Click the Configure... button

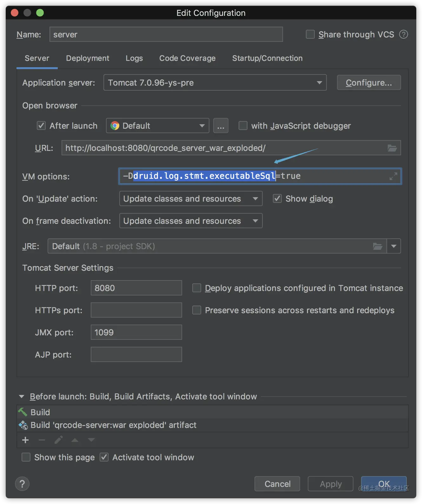[369, 82]
